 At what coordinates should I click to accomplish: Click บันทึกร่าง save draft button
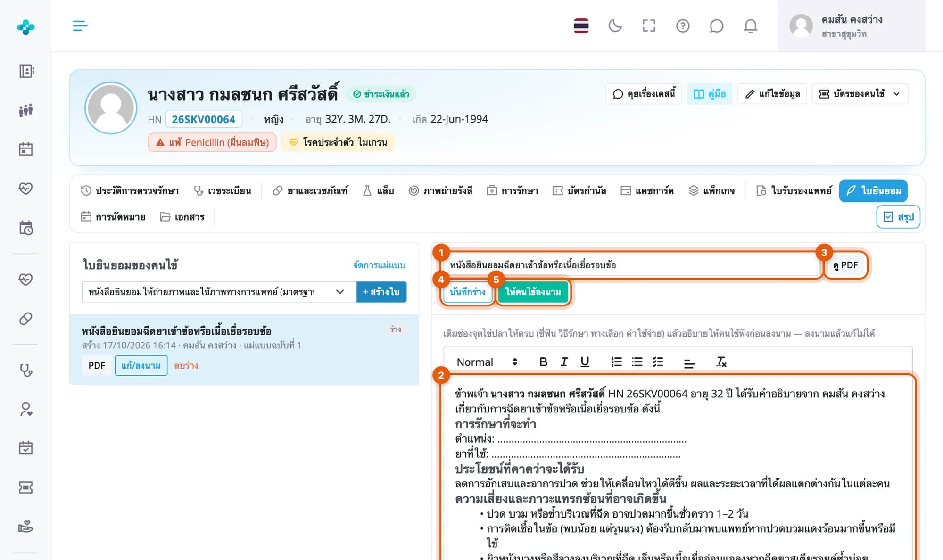click(467, 292)
